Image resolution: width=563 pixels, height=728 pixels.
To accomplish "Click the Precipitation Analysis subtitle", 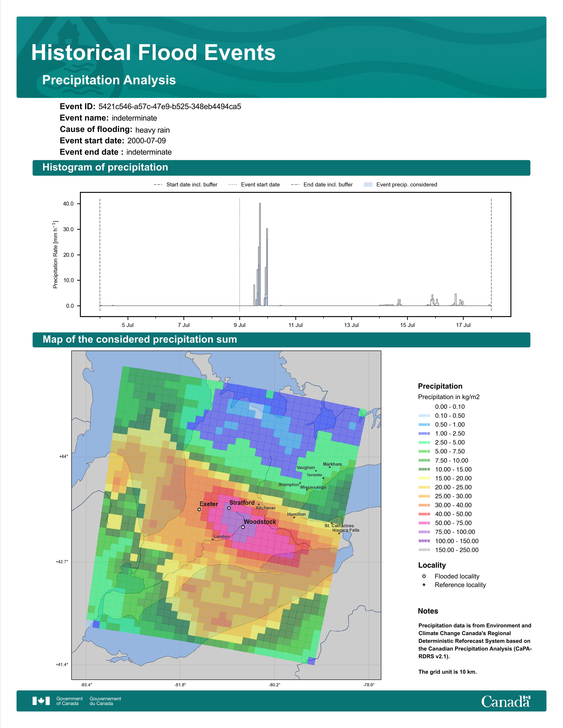I will point(109,80).
